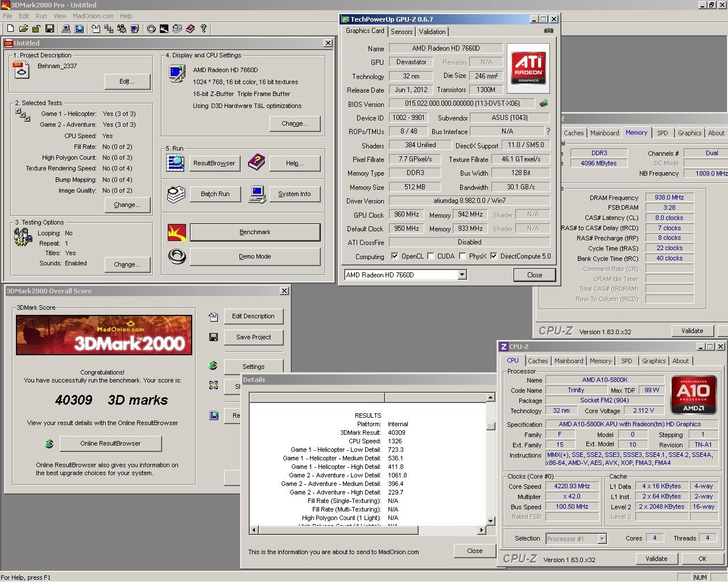
Task: Click the Details horizontal scrollbar right arrow
Action: (x=482, y=530)
